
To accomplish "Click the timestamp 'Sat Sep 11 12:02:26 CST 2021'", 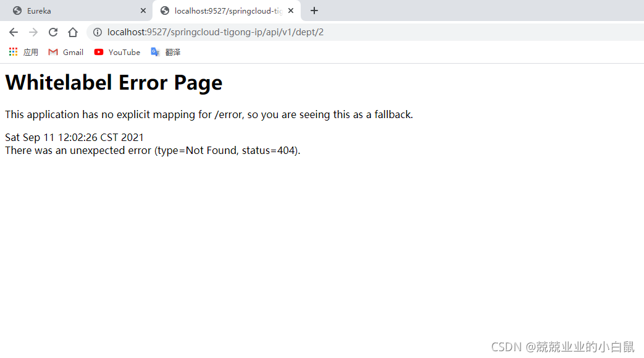I will [74, 137].
